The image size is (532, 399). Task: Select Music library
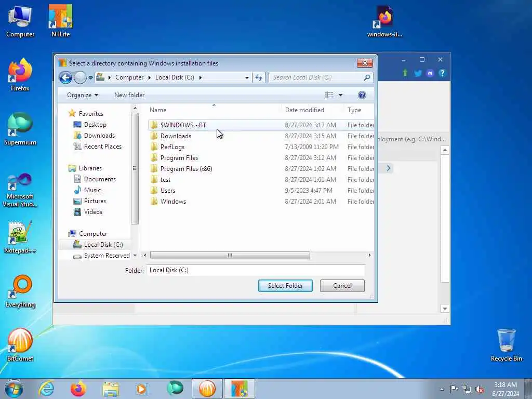point(92,190)
